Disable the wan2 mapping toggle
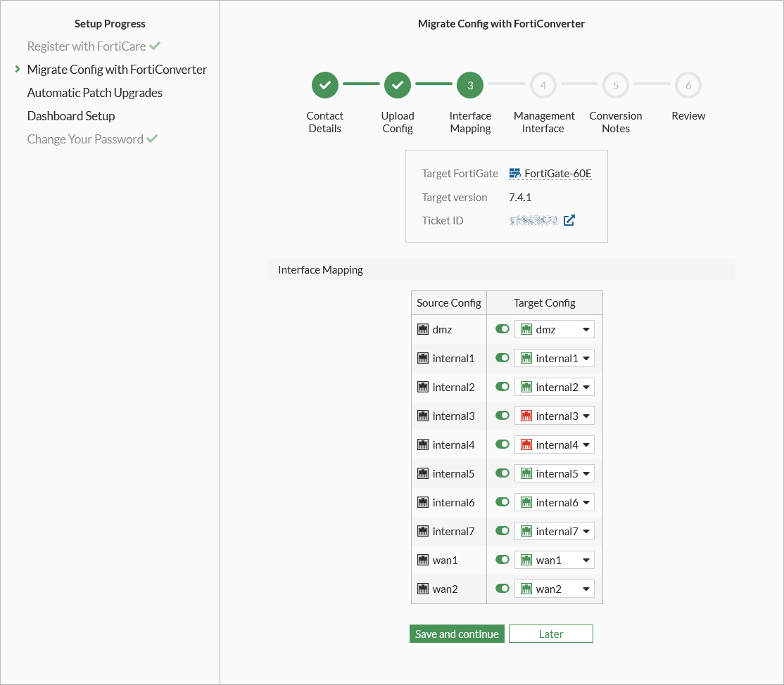 pyautogui.click(x=502, y=589)
